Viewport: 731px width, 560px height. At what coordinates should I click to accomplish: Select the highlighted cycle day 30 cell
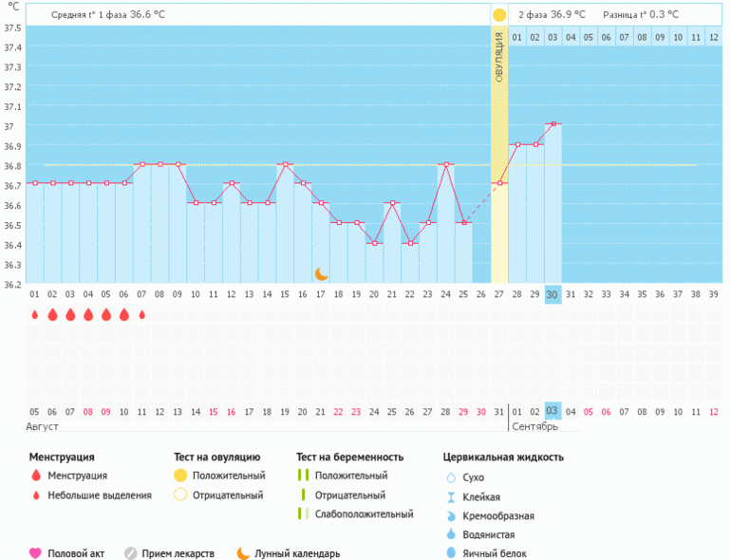click(x=553, y=295)
